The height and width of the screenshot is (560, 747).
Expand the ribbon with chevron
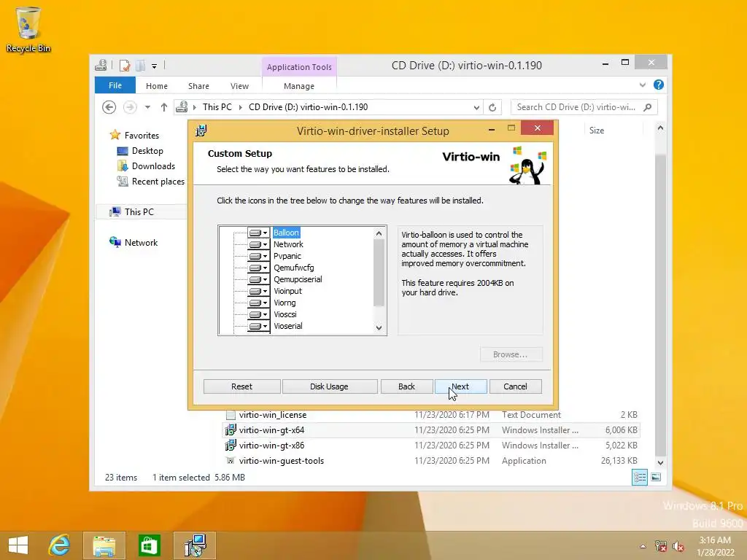643,85
